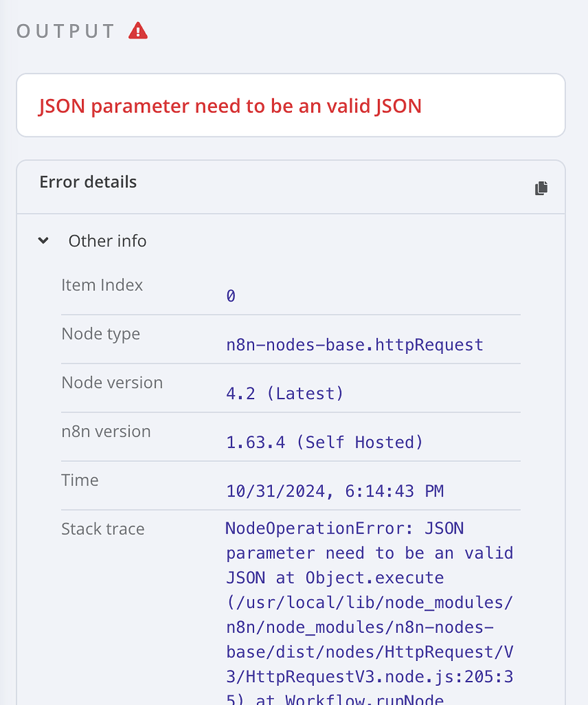The width and height of the screenshot is (588, 705).
Task: Click the Item Index row label
Action: point(102,284)
